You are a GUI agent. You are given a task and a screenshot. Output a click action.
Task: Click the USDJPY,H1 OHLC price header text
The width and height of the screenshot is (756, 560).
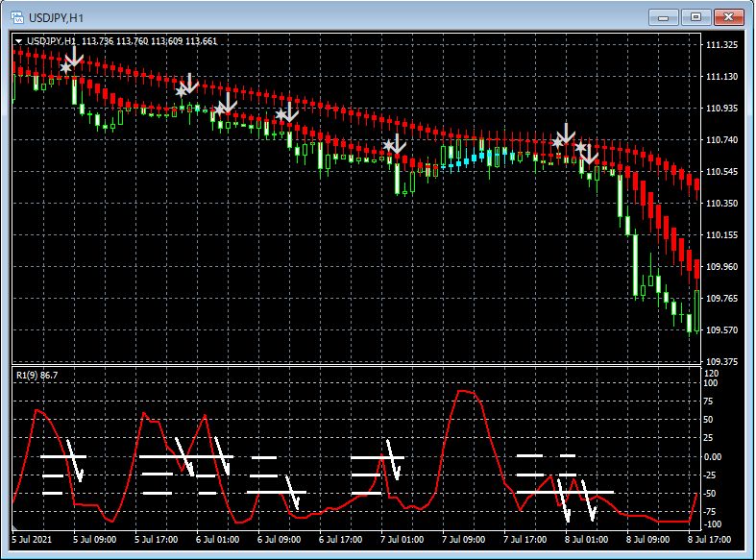[x=122, y=41]
